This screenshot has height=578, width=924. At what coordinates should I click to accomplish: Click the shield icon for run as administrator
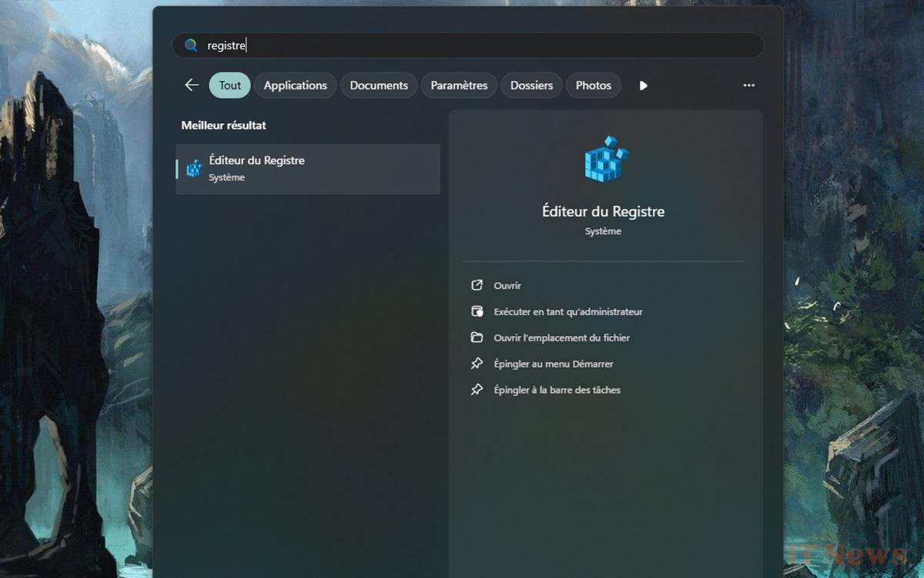[x=477, y=311]
